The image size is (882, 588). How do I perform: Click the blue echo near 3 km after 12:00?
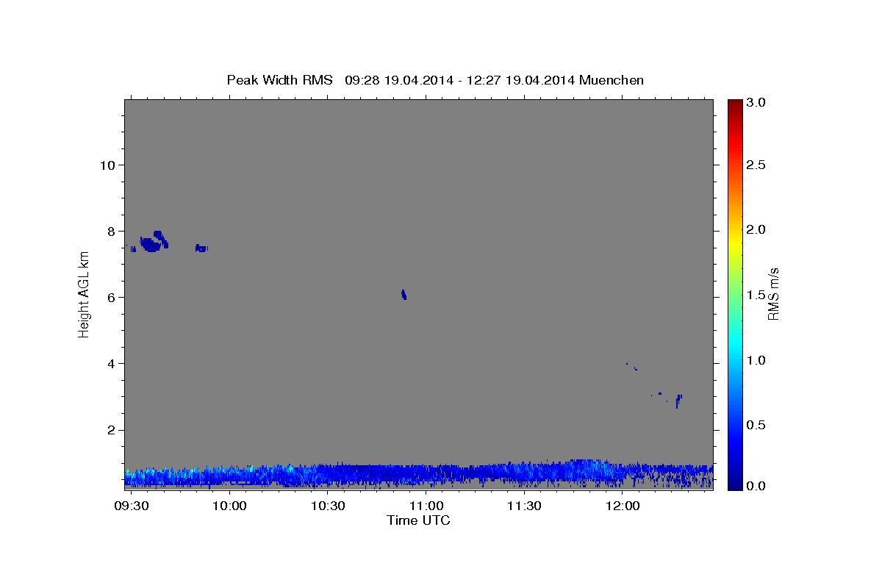pyautogui.click(x=678, y=401)
